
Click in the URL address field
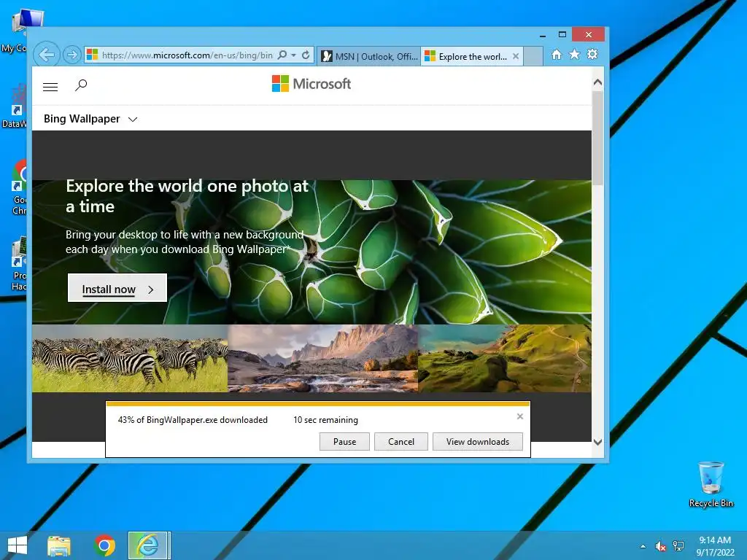[187, 55]
